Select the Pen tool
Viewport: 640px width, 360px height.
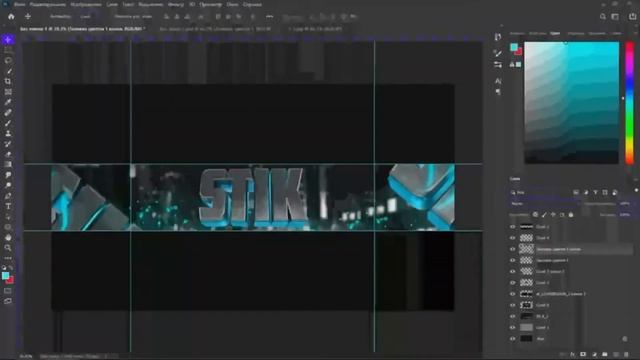[8, 196]
